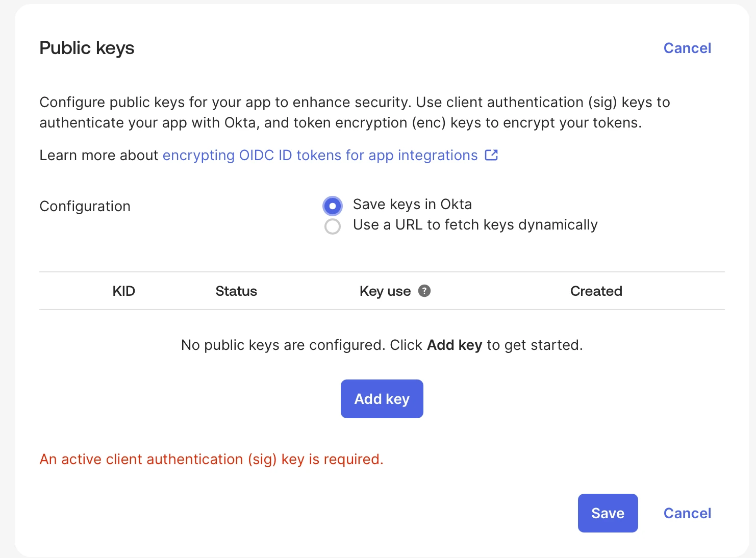
Task: Click the Public keys heading
Action: (x=87, y=48)
